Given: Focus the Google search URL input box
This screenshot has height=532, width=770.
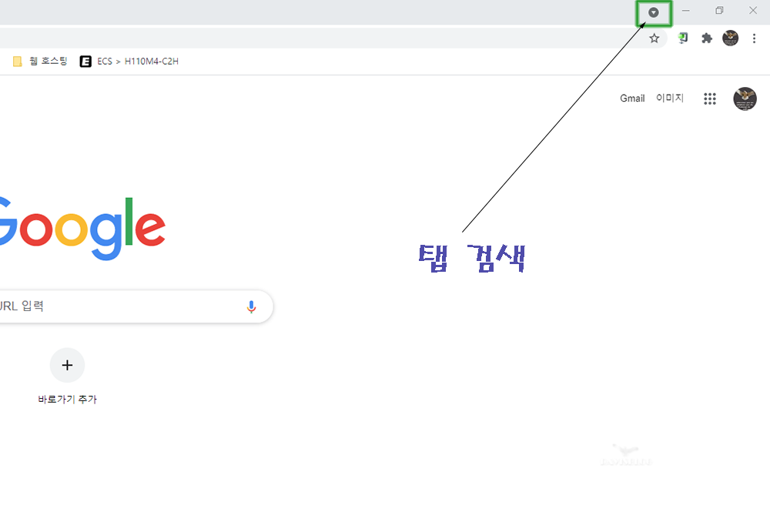Looking at the screenshot, I should (136, 306).
